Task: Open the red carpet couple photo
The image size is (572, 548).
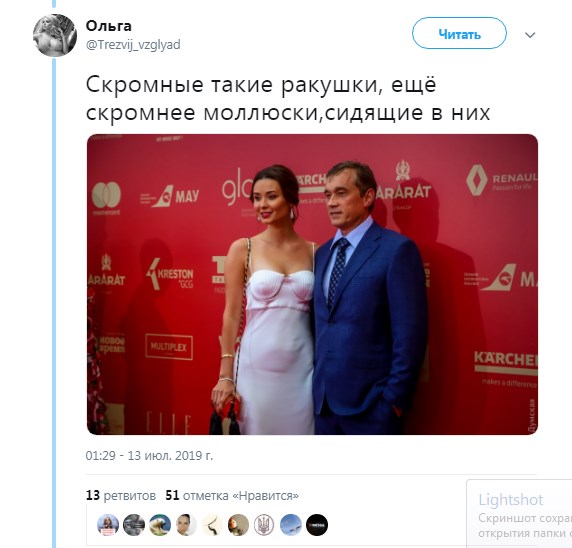Action: 312,284
